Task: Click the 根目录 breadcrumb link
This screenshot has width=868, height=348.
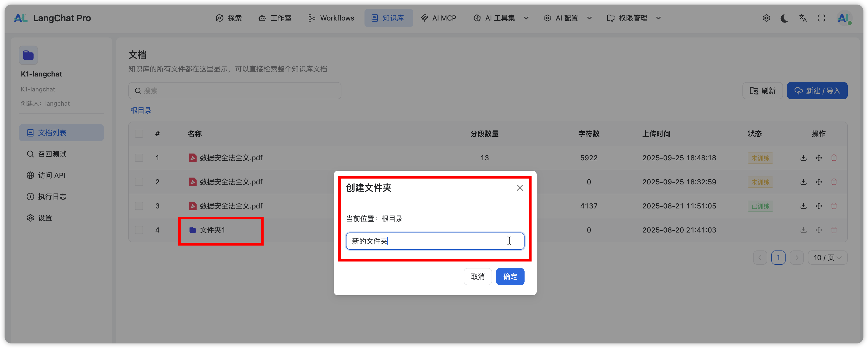Action: click(141, 111)
